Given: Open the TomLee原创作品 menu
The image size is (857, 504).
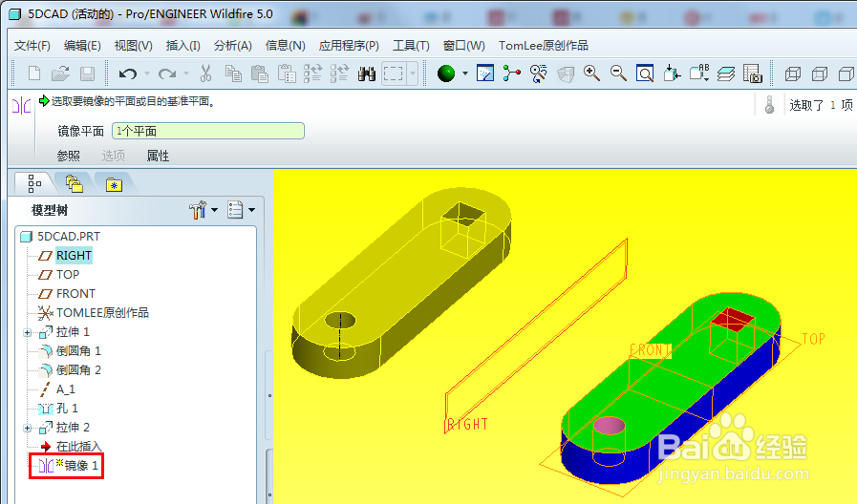Looking at the screenshot, I should point(544,45).
